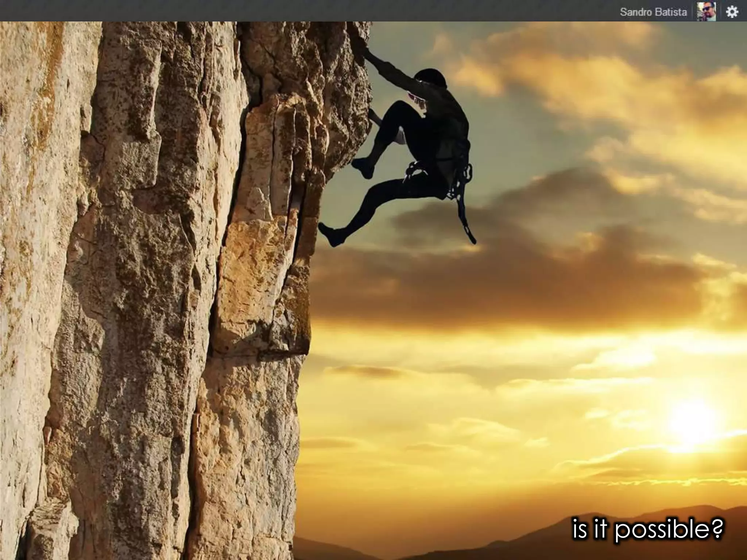Click Sandro Batista's profile avatar thumbnail
The height and width of the screenshot is (560, 747).
(x=707, y=12)
